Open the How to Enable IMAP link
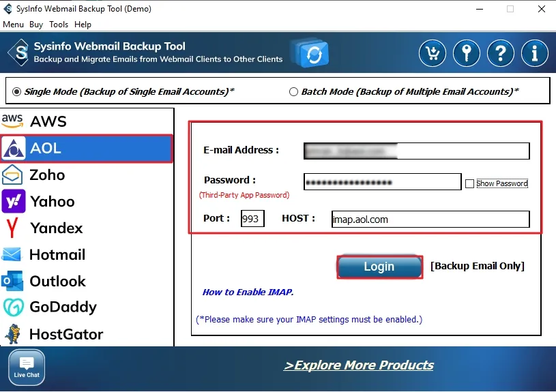Viewport: 556px width, 392px height. 248,292
